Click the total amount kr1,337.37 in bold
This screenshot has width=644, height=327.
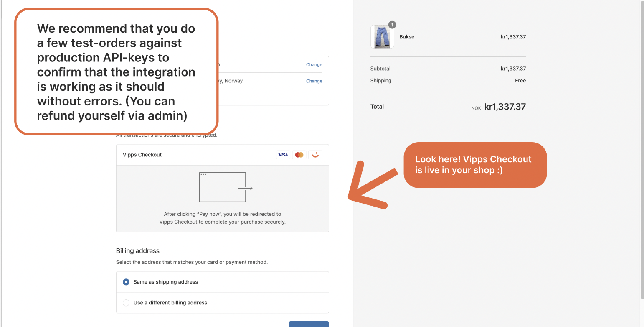[x=505, y=107]
